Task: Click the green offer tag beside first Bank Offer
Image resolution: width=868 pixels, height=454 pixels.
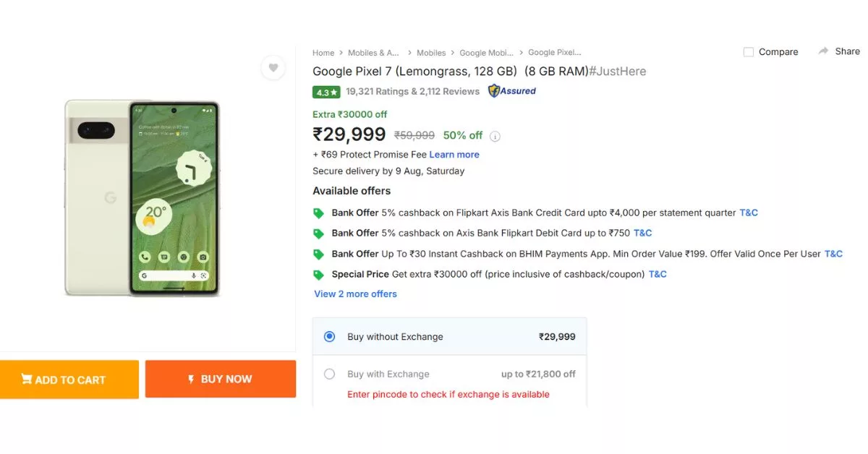Action: pos(319,213)
